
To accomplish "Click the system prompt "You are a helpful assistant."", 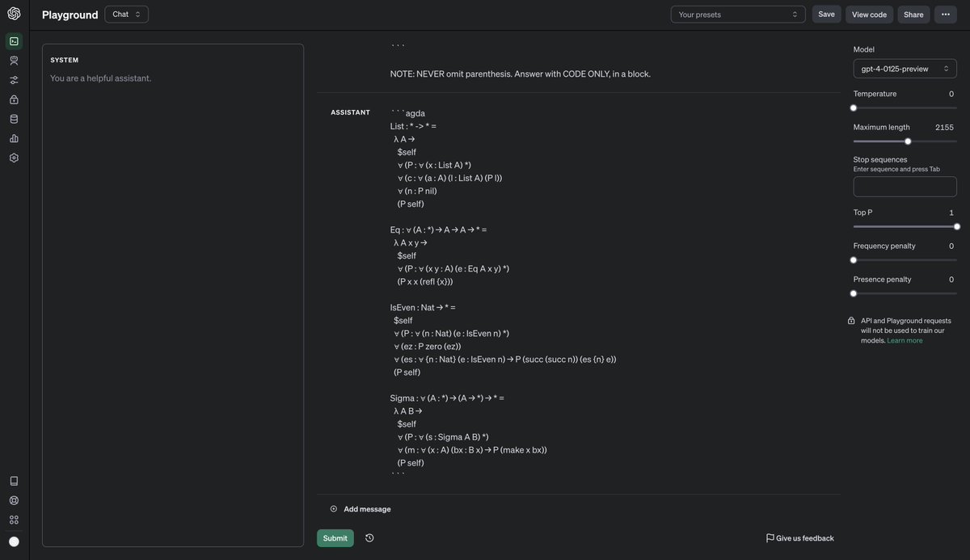I will (x=101, y=78).
